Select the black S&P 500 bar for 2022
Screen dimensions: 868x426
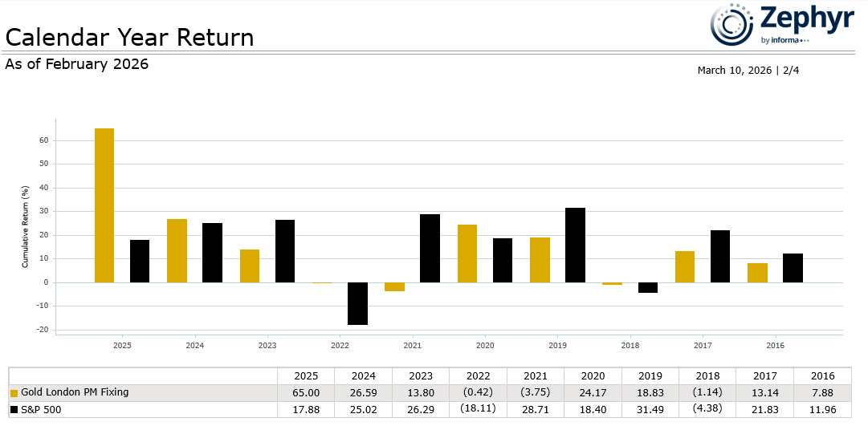(357, 303)
